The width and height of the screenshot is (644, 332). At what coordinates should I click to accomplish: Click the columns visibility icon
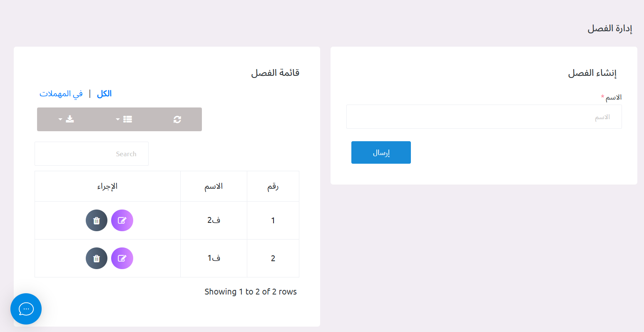click(x=127, y=119)
